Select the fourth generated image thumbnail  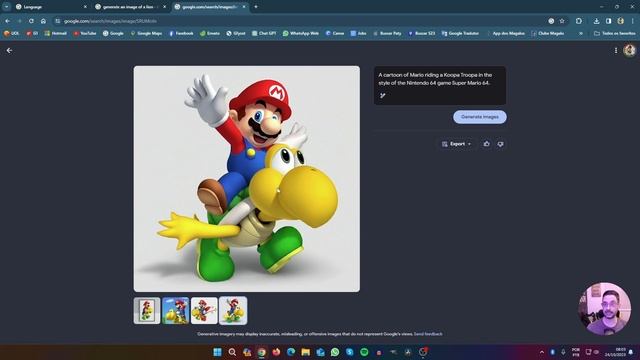233,311
